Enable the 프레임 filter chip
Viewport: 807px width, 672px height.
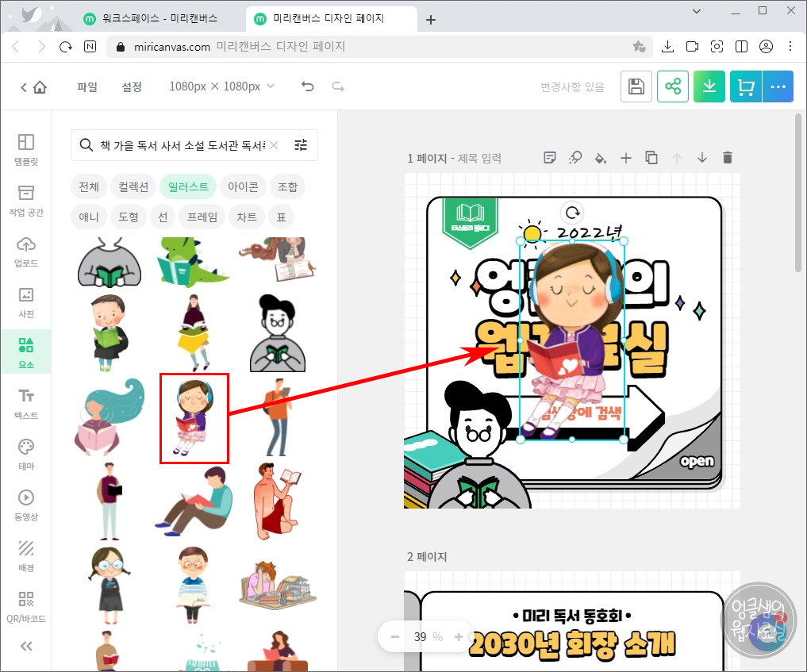(202, 217)
